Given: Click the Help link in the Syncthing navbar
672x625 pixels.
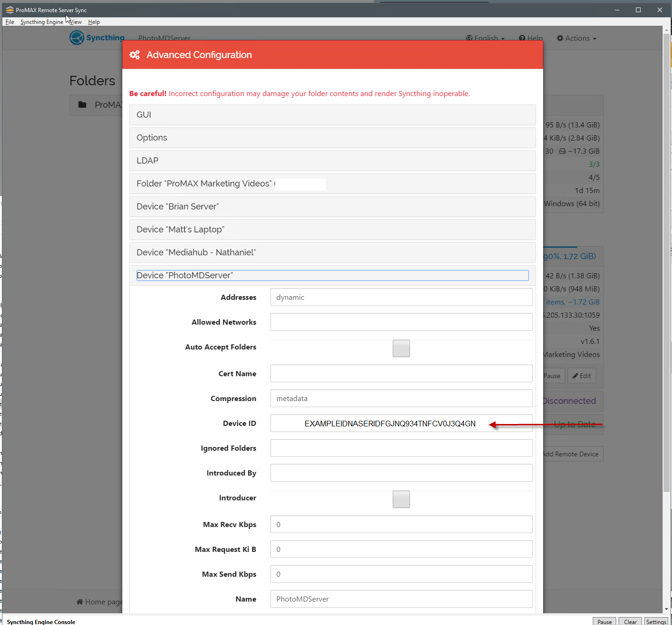Looking at the screenshot, I should click(530, 38).
